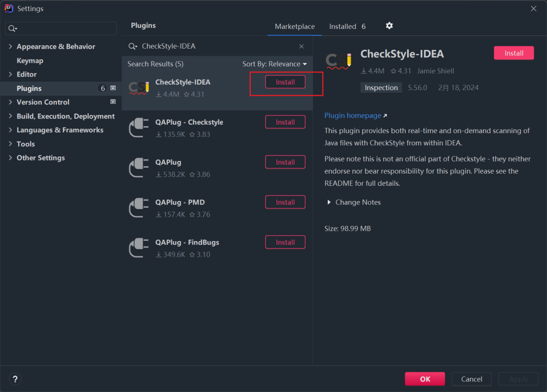This screenshot has width=547, height=392.
Task: Click the project-level icon beside Plugins
Action: click(x=113, y=88)
